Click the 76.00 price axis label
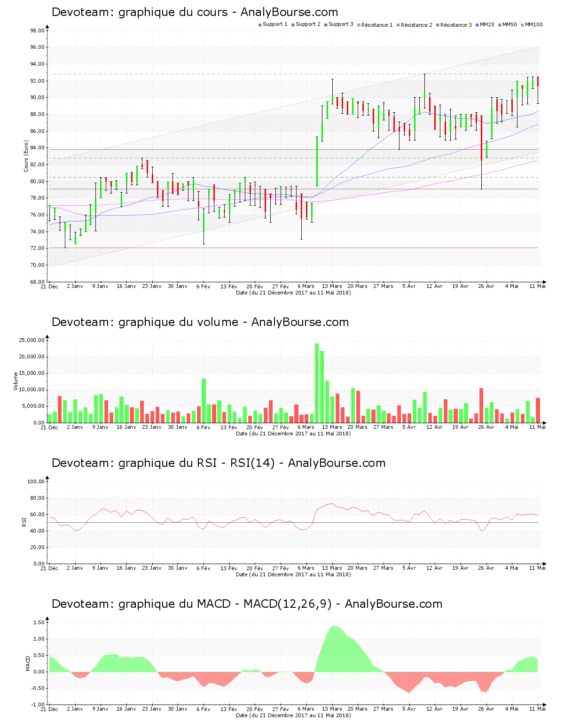Viewport: 564px width, 728px height. pyautogui.click(x=38, y=215)
